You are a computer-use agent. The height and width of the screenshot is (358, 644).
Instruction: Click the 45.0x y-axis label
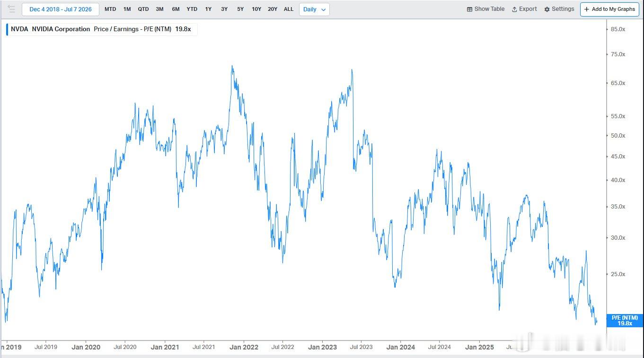(618, 157)
